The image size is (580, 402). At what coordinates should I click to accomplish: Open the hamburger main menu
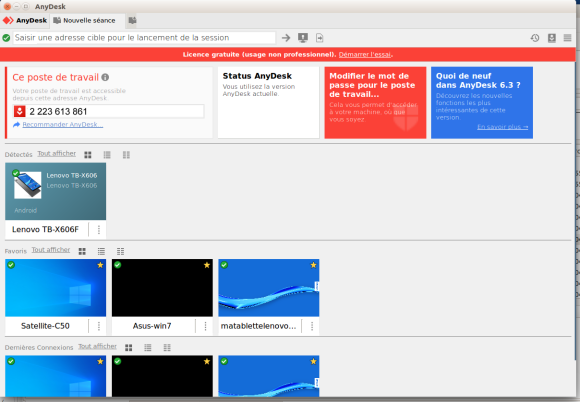[x=567, y=38]
